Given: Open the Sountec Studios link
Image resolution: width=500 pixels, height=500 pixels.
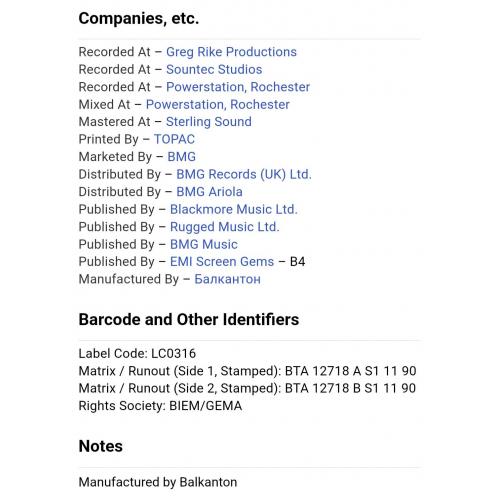Looking at the screenshot, I should pyautogui.click(x=214, y=69).
